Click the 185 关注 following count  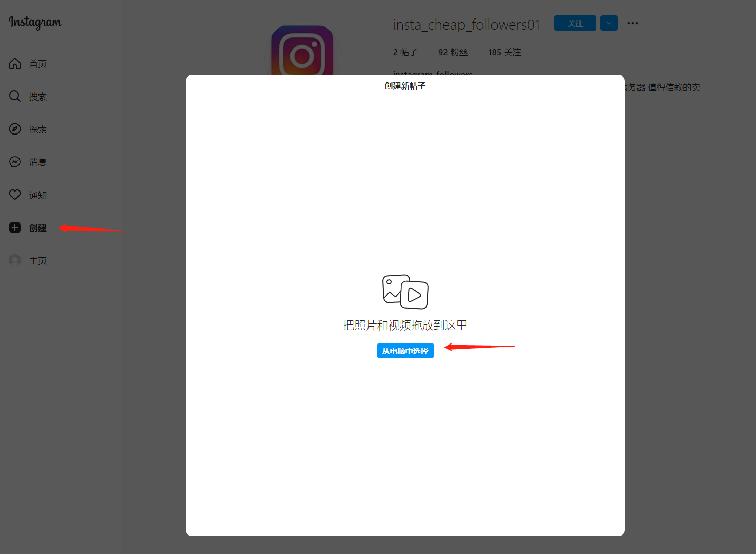[x=505, y=52]
